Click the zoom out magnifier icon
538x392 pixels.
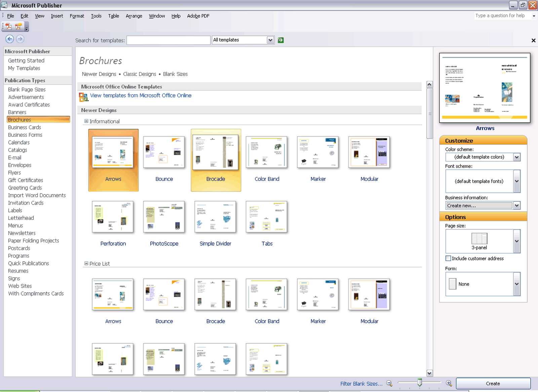(389, 383)
